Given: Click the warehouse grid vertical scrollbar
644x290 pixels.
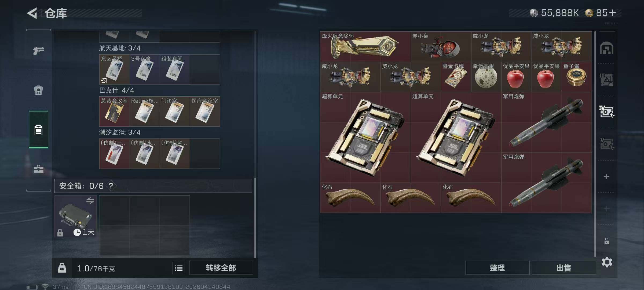Looking at the screenshot, I should click(x=595, y=144).
